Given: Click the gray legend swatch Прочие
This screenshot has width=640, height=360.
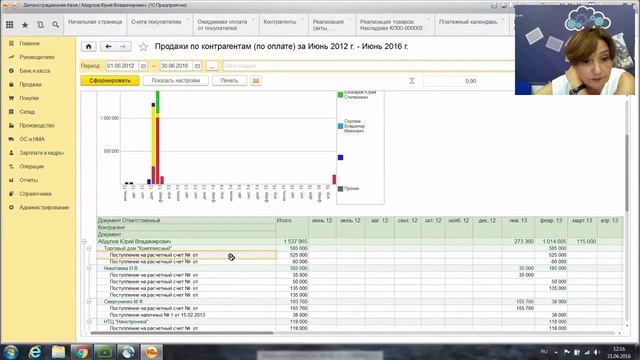Looking at the screenshot, I should click(340, 189).
